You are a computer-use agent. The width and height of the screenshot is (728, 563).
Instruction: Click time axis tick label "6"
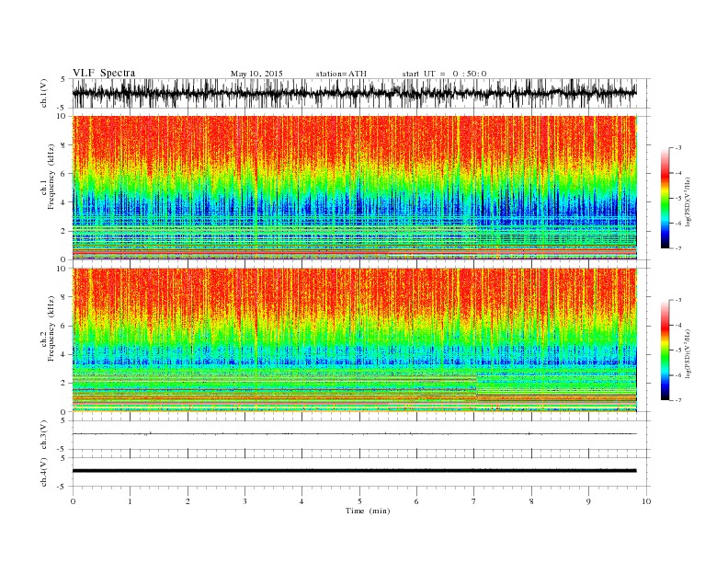[416, 501]
